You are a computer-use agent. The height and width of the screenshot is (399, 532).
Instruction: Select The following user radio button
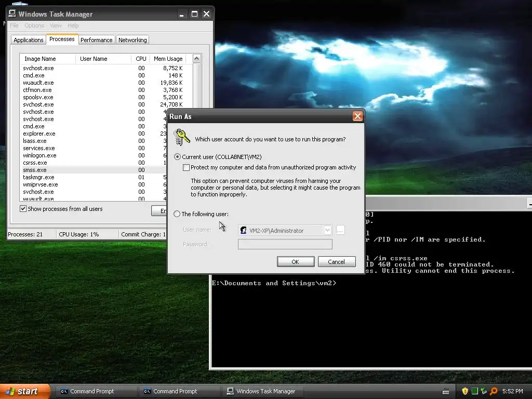tap(177, 214)
